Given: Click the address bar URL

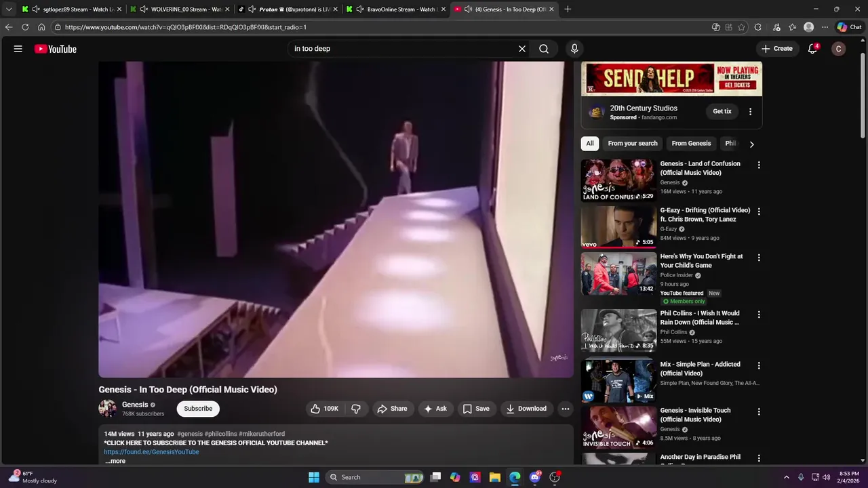Looking at the screenshot, I should point(185,27).
